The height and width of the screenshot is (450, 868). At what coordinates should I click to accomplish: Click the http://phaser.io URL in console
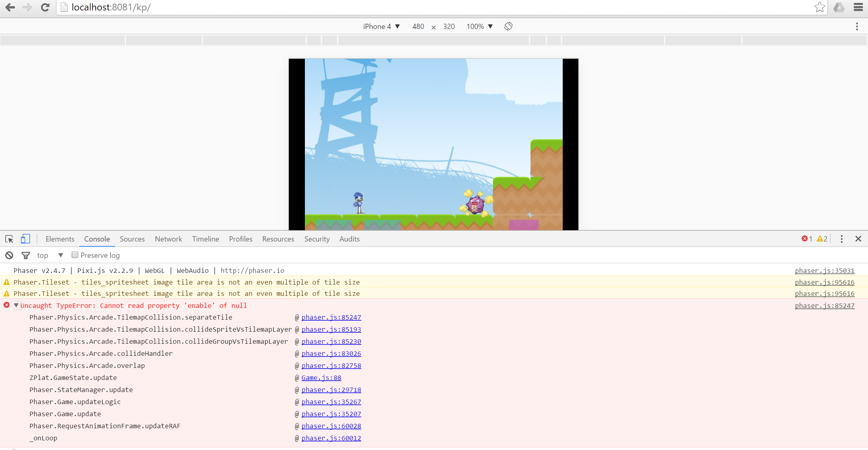(252, 270)
